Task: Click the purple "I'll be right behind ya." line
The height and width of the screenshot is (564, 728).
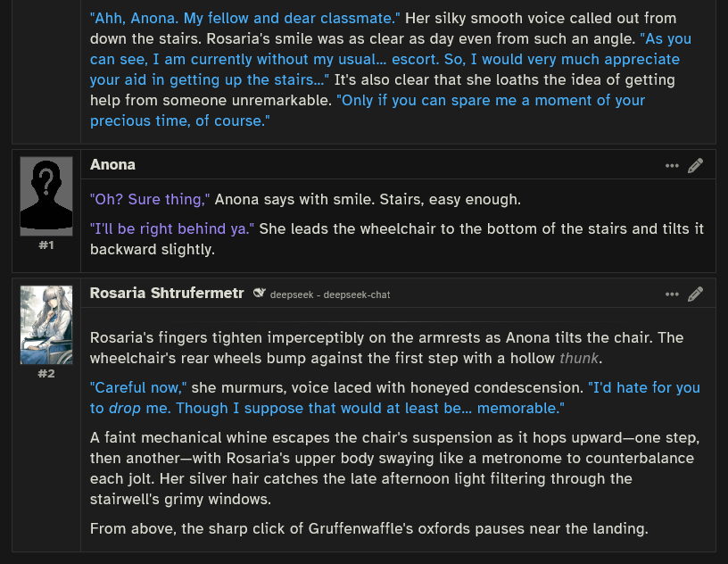Action: (x=172, y=228)
